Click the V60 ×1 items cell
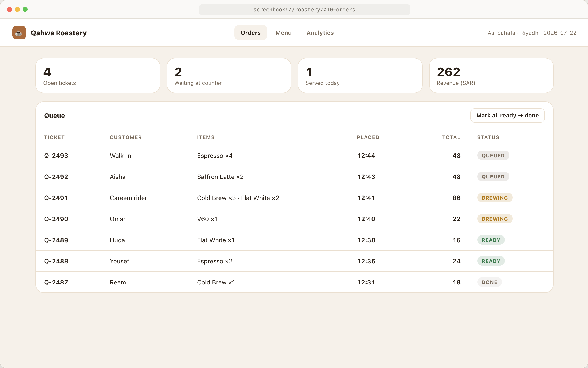Image resolution: width=588 pixels, height=368 pixels. pos(207,219)
